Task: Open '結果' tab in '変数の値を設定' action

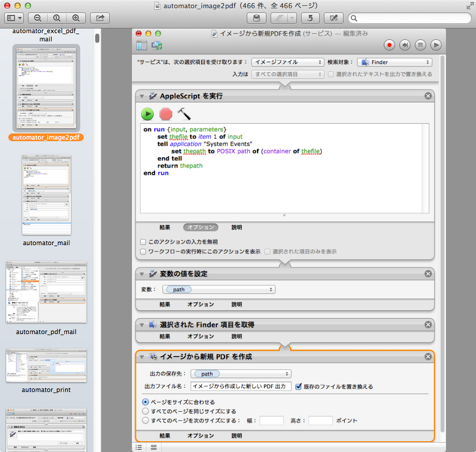Action: click(165, 305)
